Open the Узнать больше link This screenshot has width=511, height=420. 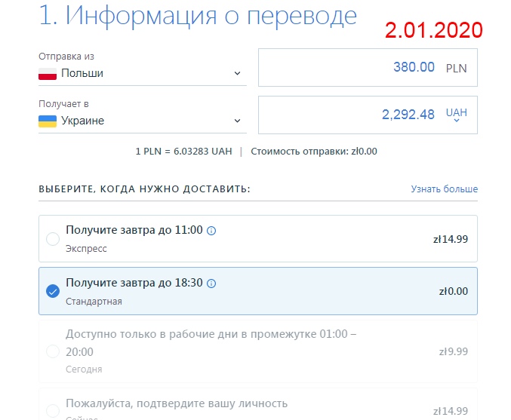coord(444,189)
